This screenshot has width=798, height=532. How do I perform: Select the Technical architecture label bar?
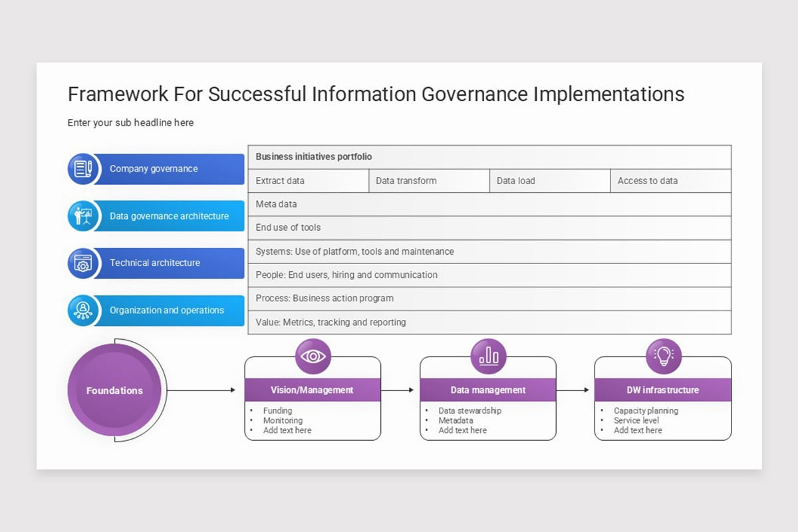170,263
